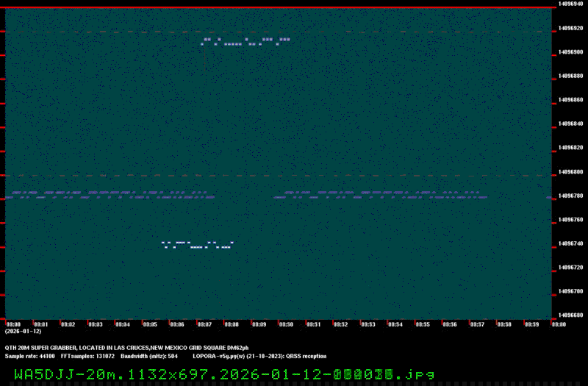Click the 00:04 time axis label
The width and height of the screenshot is (588, 386).
[x=123, y=324]
